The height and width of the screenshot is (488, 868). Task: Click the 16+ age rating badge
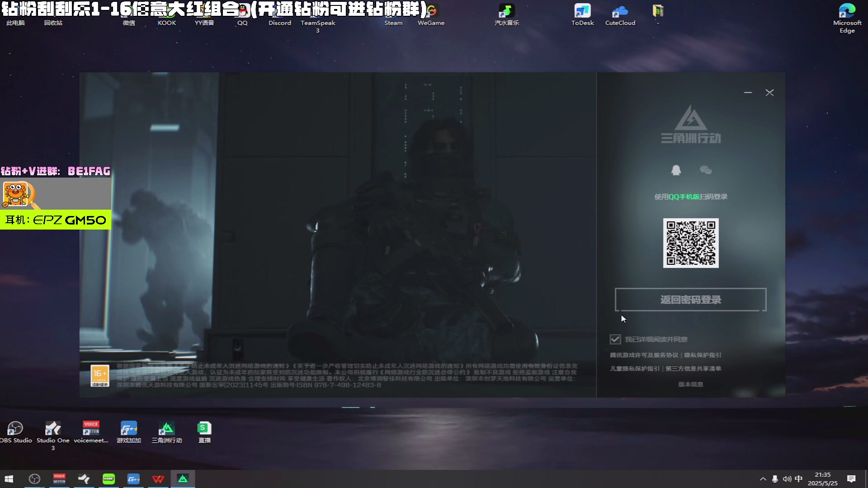(100, 376)
